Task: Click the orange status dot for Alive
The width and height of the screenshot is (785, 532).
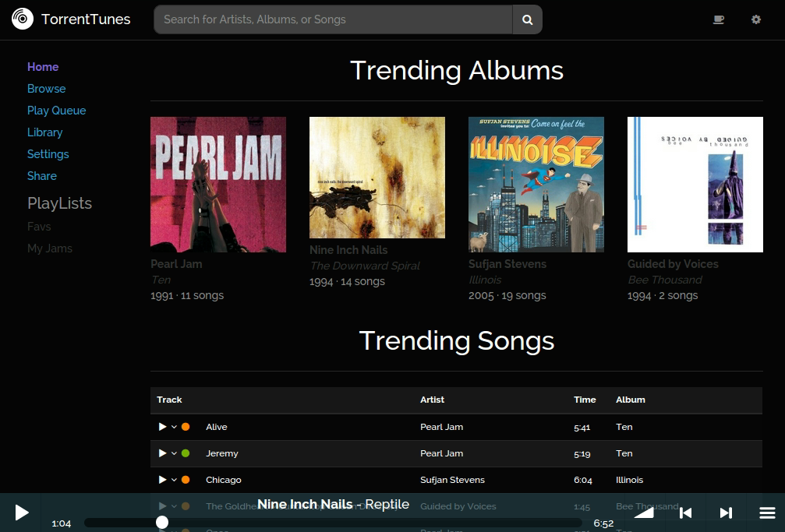Action: pos(186,427)
